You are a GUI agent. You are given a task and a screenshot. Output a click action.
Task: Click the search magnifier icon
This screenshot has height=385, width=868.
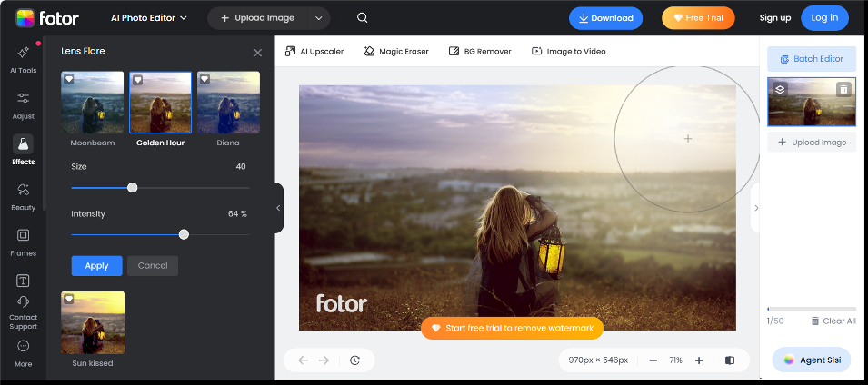[x=363, y=18]
